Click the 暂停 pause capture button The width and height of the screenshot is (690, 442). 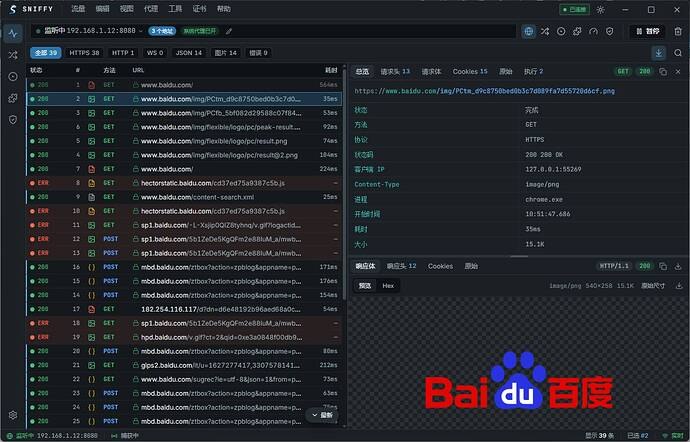[647, 31]
